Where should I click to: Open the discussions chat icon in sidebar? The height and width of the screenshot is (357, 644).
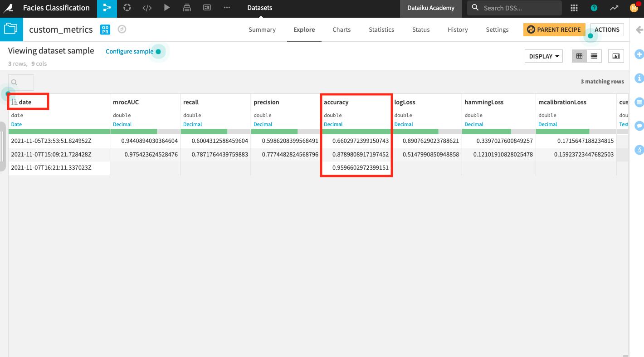coord(639,125)
